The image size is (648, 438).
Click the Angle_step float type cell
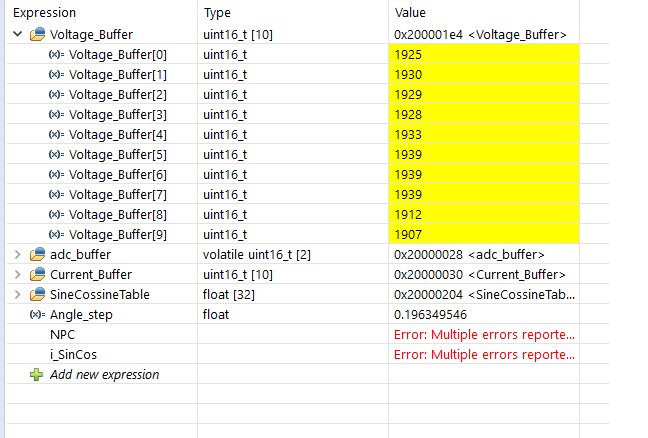(x=216, y=314)
